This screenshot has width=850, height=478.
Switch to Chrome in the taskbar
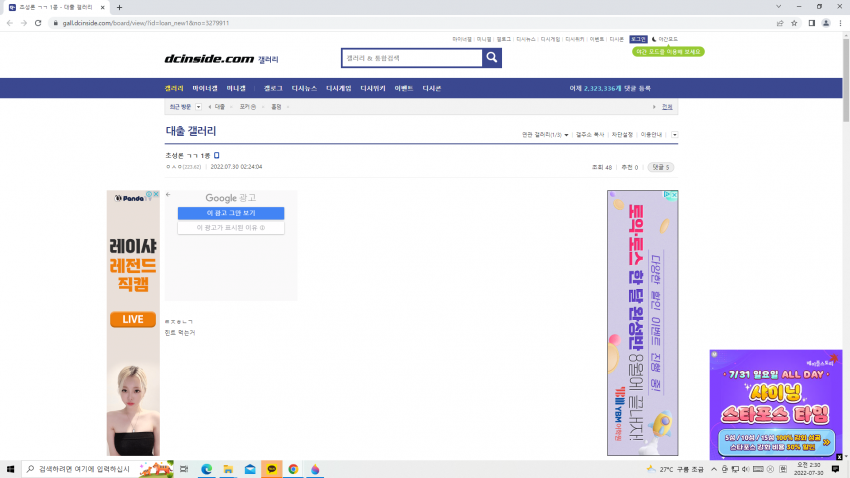pyautogui.click(x=293, y=469)
